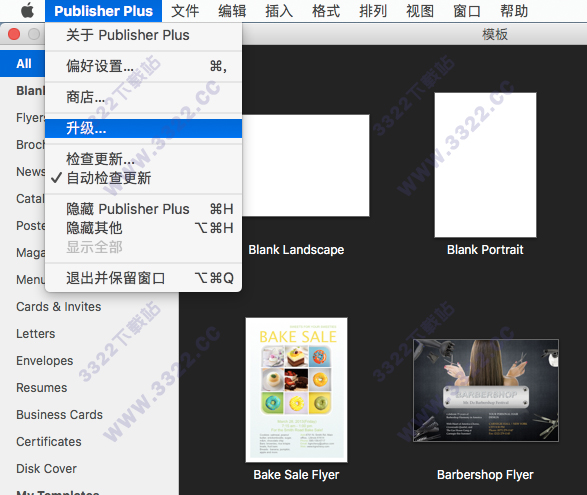Select the Certificates category
This screenshot has height=495, width=587.
(x=49, y=441)
